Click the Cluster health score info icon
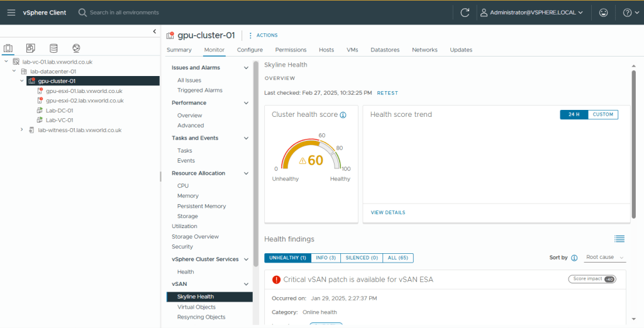Screen dimensions: 644x328 343,115
